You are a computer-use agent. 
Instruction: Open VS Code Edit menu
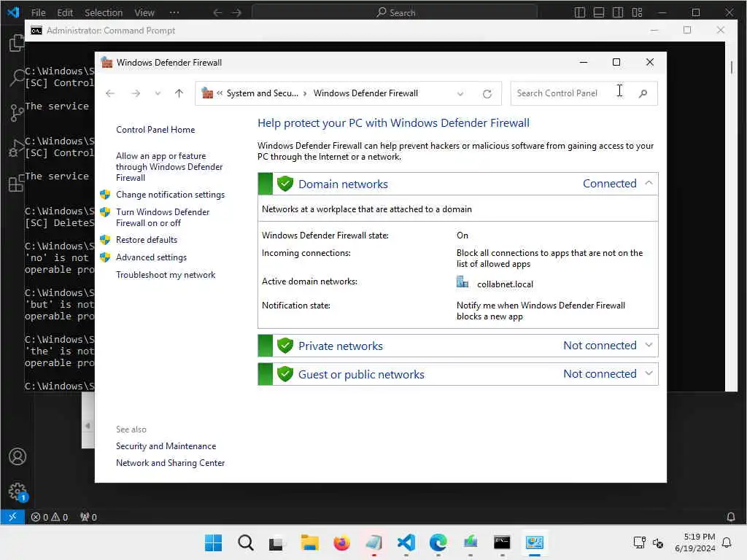[x=65, y=12]
